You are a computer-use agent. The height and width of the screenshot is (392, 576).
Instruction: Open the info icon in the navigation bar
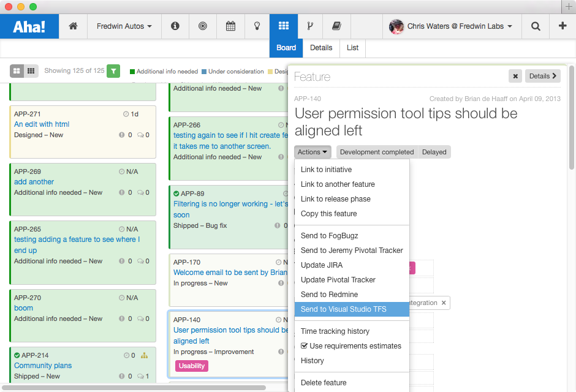click(175, 26)
